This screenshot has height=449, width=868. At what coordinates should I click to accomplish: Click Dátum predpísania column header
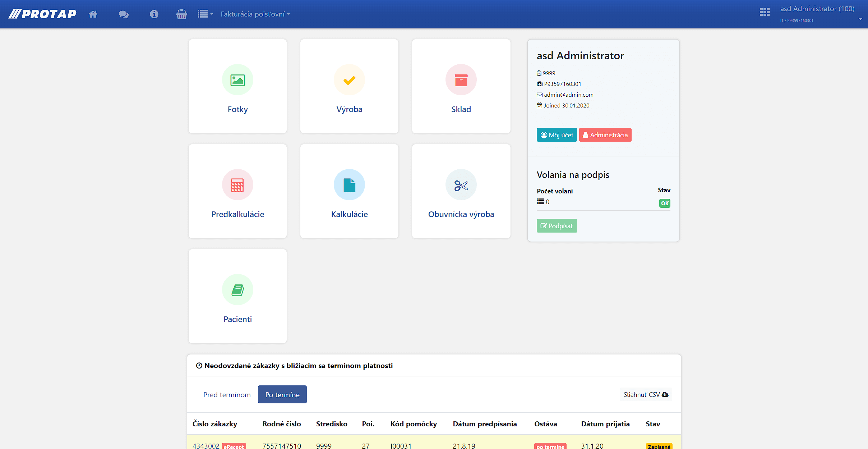pos(485,424)
